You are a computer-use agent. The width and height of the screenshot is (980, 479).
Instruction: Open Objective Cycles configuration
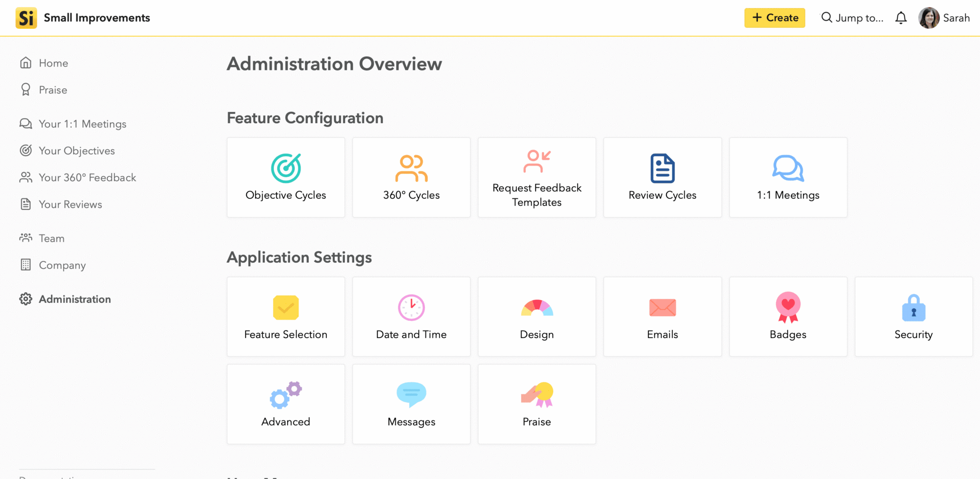(286, 177)
